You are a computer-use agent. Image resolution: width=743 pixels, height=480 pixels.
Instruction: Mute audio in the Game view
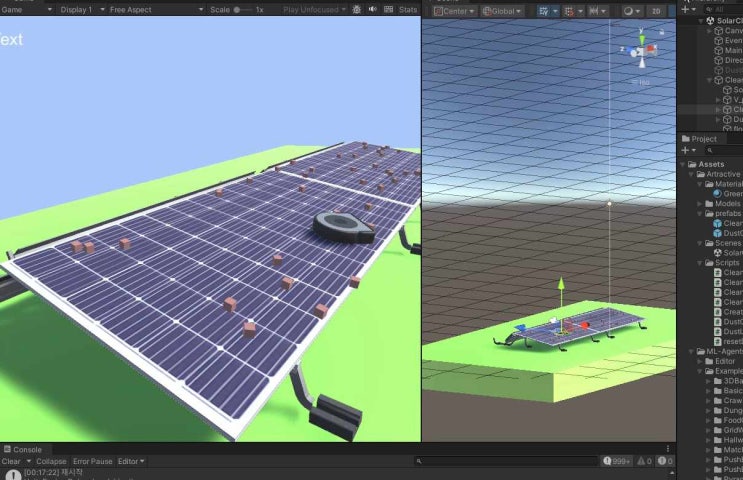click(x=373, y=9)
